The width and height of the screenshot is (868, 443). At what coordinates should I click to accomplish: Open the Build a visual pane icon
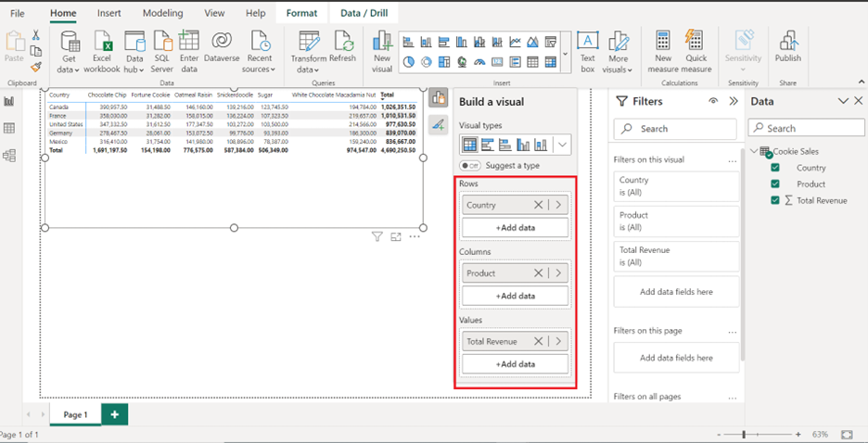[x=438, y=97]
